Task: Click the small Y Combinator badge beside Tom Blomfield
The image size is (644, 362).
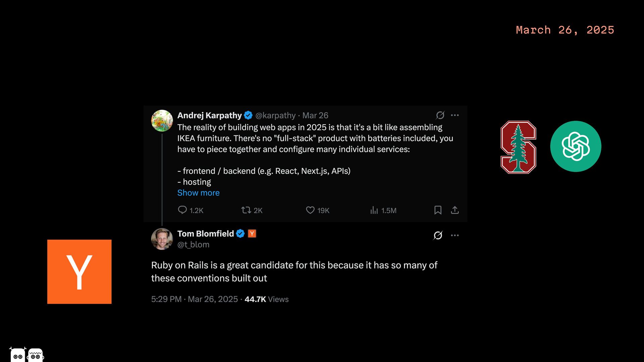Action: coord(252,234)
